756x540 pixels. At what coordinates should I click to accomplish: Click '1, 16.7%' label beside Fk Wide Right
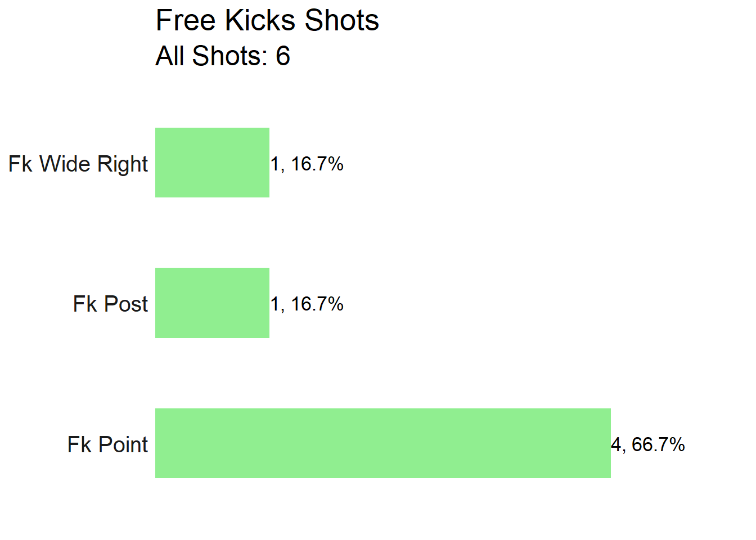[x=307, y=164]
